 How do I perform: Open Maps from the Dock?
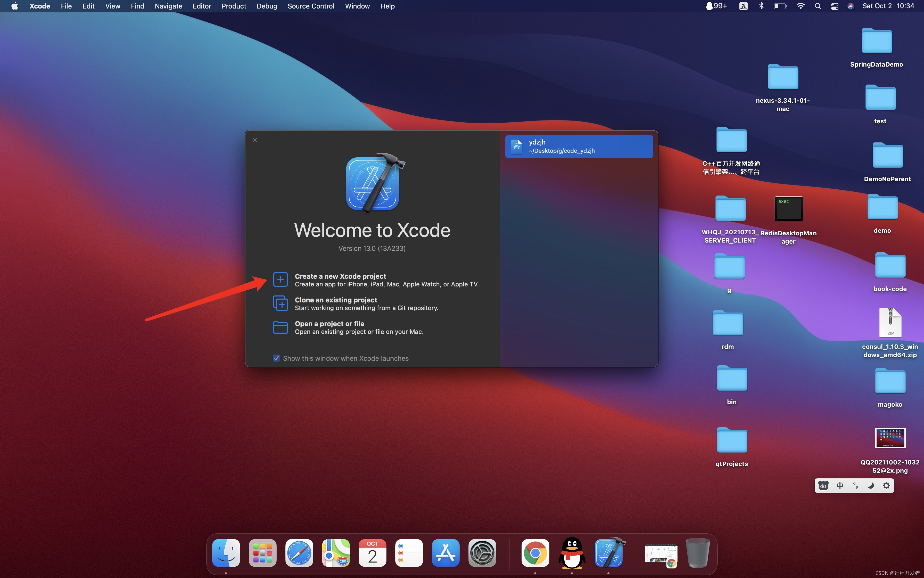click(336, 553)
